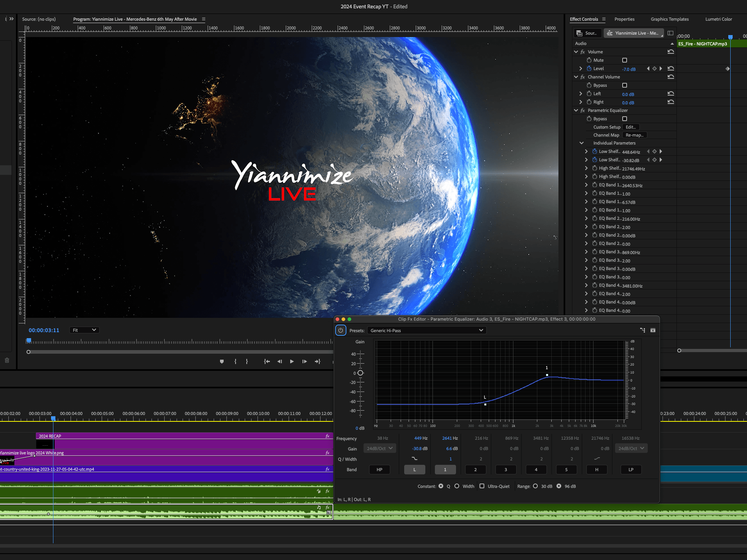Enable the H high shelf band
747x560 pixels.
[x=597, y=470]
